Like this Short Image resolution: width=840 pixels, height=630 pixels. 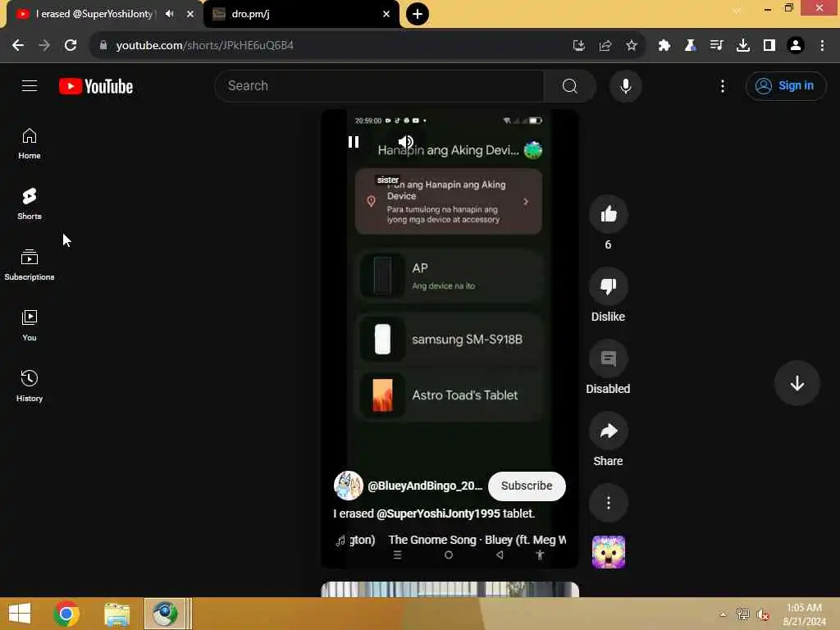click(x=608, y=214)
